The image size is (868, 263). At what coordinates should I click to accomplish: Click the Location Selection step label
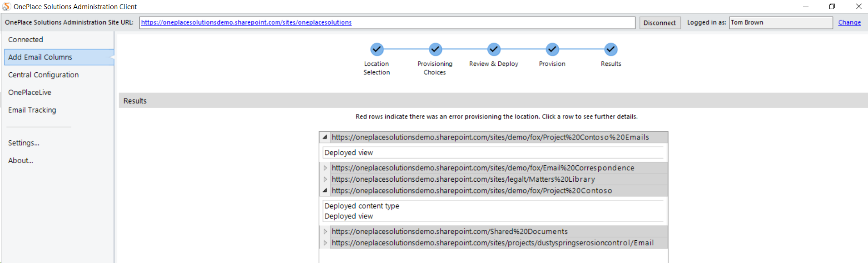(377, 68)
